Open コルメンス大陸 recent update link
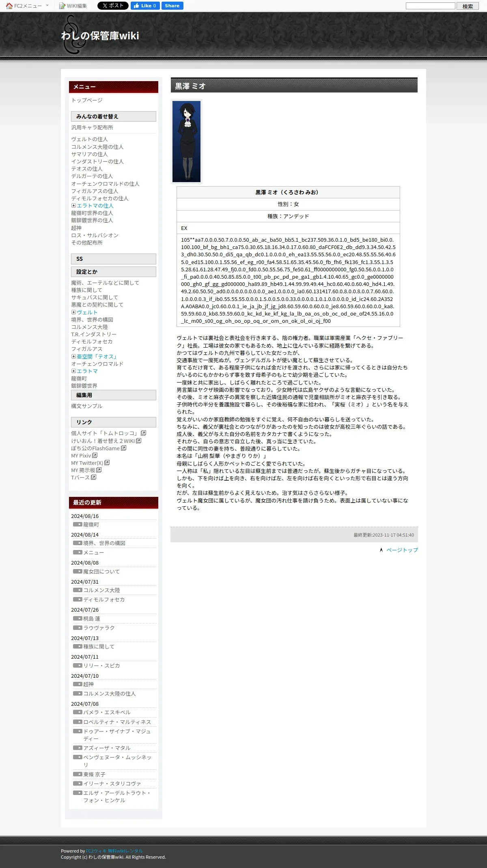 pos(101,590)
